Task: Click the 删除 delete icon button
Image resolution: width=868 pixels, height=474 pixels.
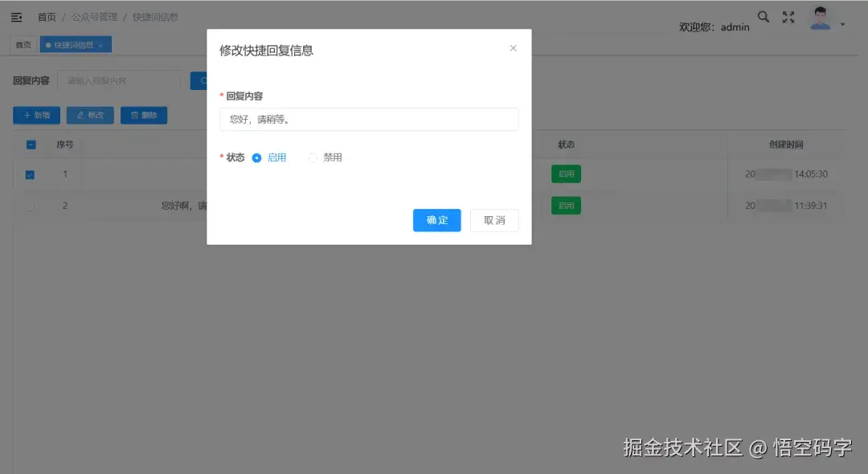Action: 144,115
